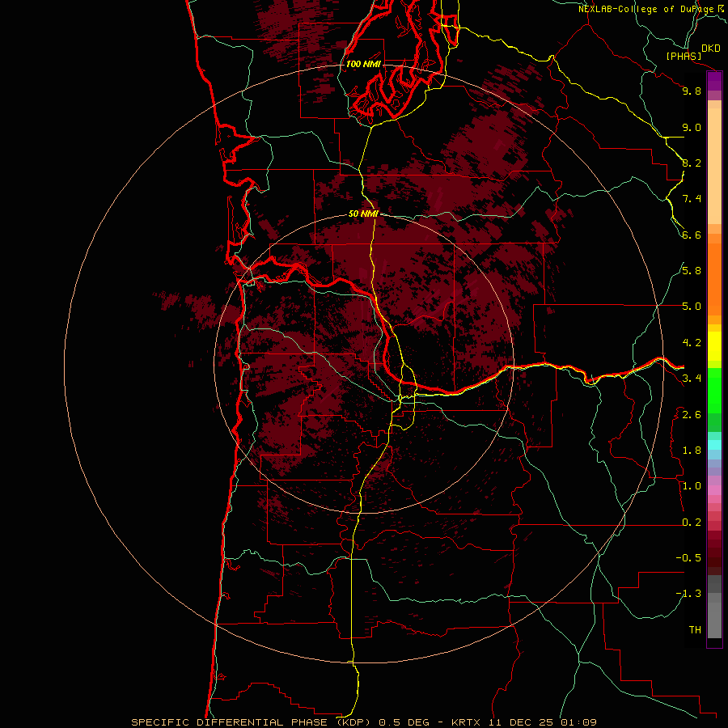Click the TH threshold label on scale
728x728 pixels.
[x=695, y=630]
